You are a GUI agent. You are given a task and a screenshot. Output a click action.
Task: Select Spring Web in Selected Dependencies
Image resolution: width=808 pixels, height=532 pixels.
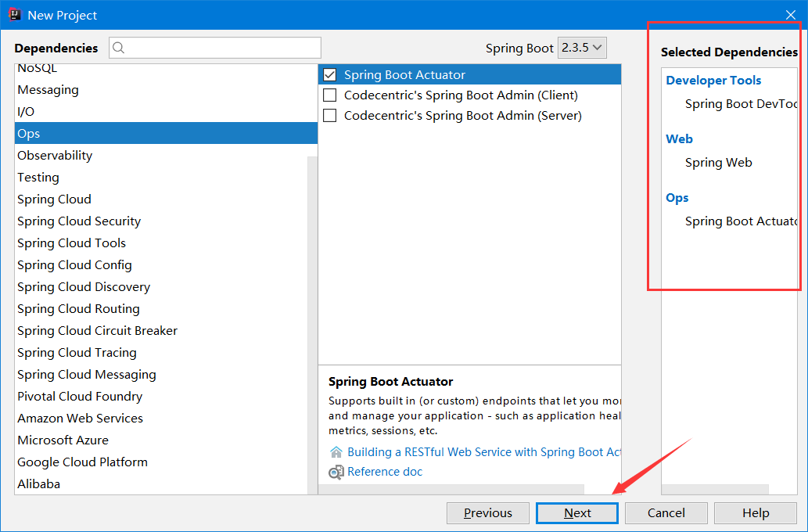click(718, 163)
